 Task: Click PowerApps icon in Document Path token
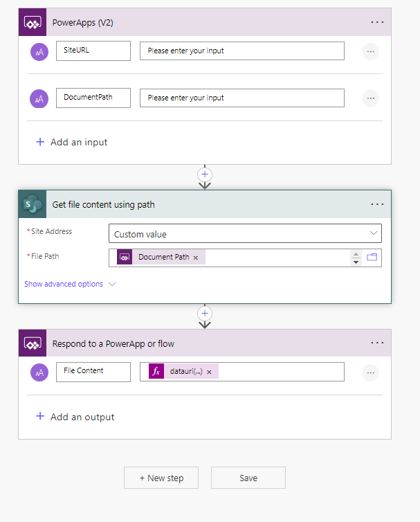125,258
